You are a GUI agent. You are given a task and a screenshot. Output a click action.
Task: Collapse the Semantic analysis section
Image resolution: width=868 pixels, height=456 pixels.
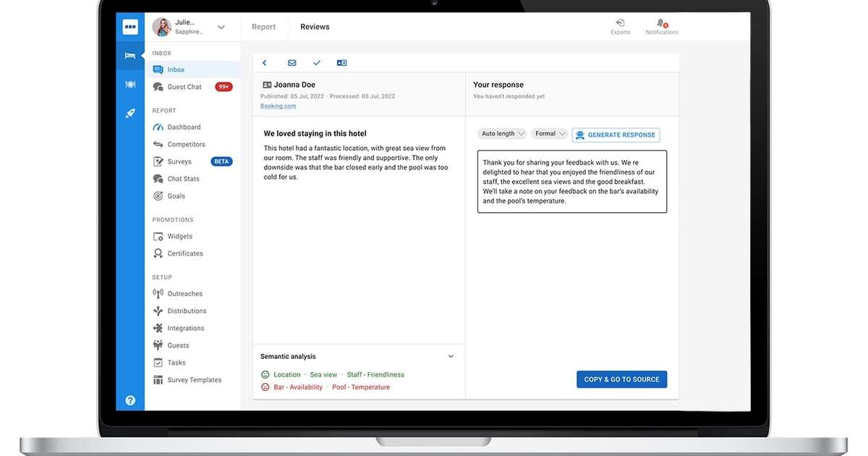pos(451,356)
